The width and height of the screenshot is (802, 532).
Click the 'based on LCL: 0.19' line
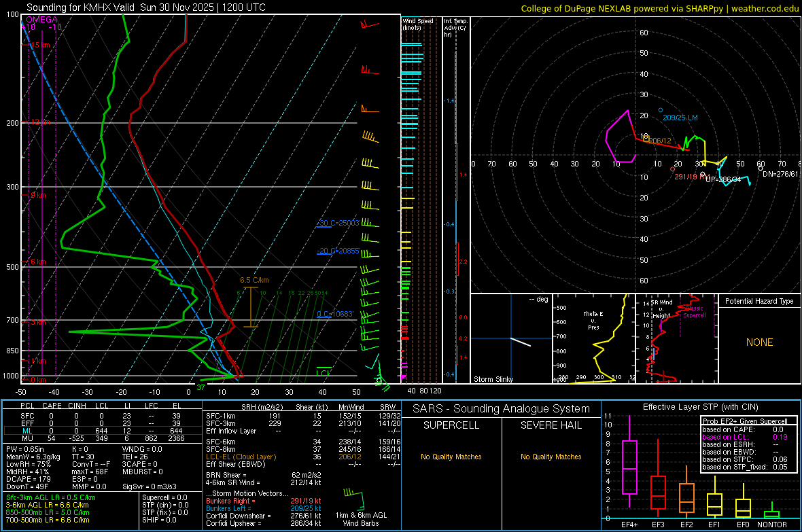pos(745,437)
